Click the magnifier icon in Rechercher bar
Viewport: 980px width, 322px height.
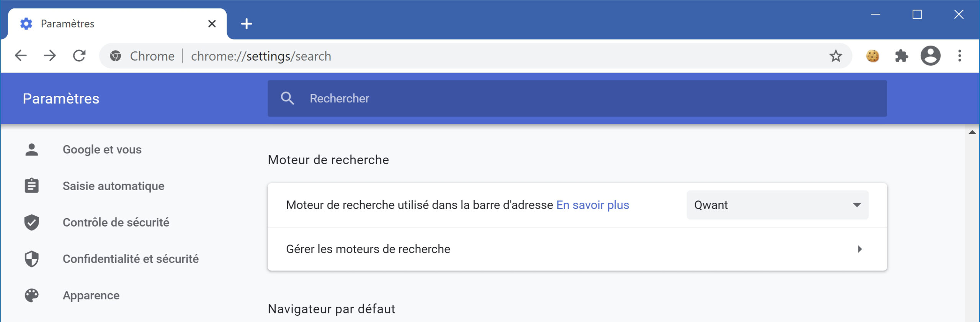(287, 99)
